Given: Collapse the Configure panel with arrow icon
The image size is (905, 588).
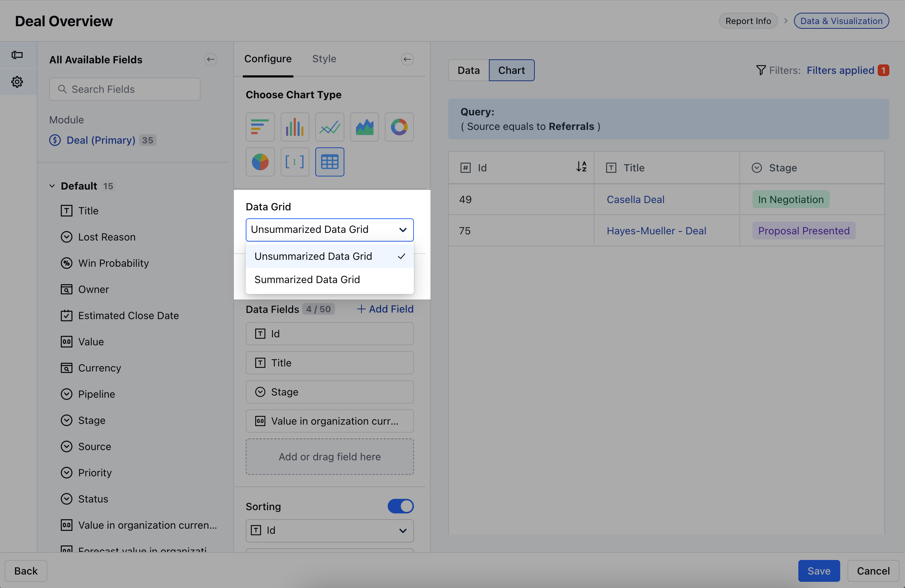Looking at the screenshot, I should click(407, 59).
